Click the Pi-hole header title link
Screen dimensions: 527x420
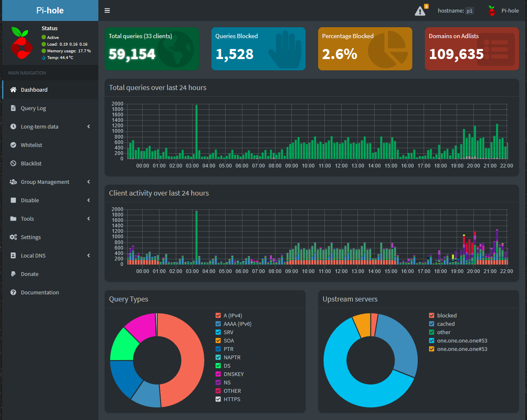click(x=50, y=10)
